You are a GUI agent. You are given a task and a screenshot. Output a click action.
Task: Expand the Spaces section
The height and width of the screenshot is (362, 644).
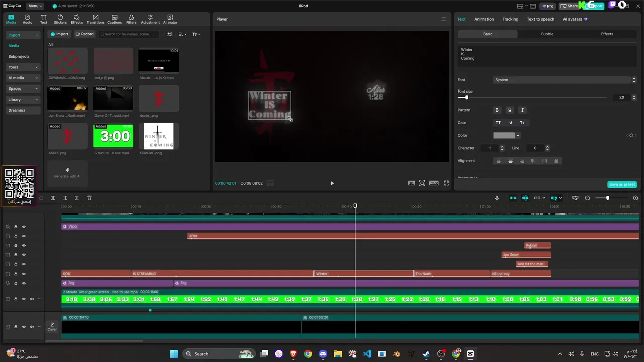tap(23, 88)
